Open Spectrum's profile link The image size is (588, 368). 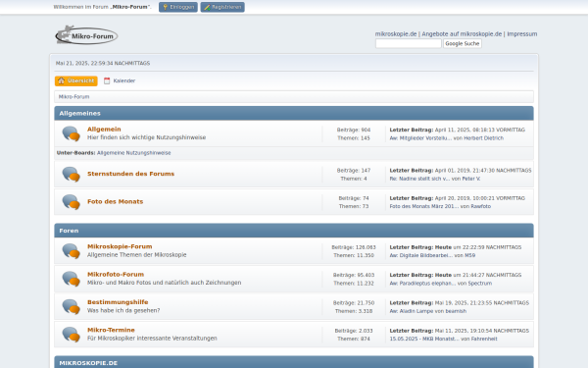(479, 284)
